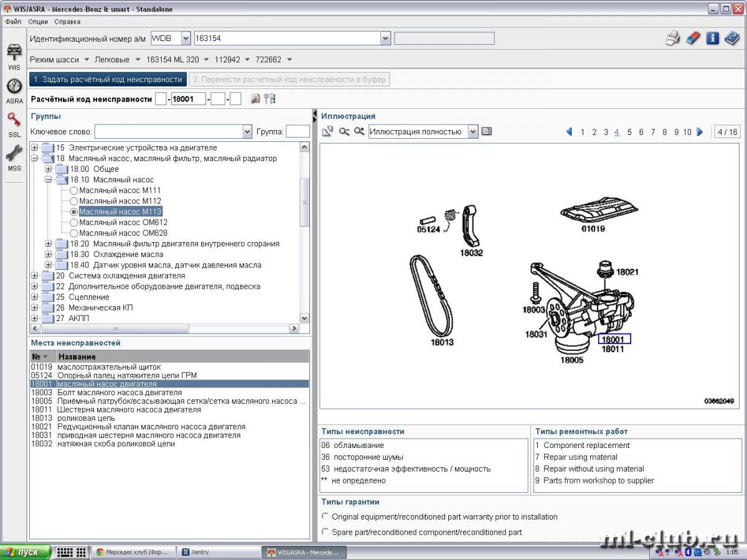Click Задать расчётный код неисправности button
Viewport: 747px width, 560px height.
[x=108, y=80]
